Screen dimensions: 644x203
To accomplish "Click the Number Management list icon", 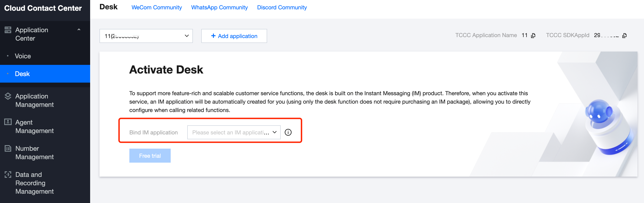I will tap(8, 148).
